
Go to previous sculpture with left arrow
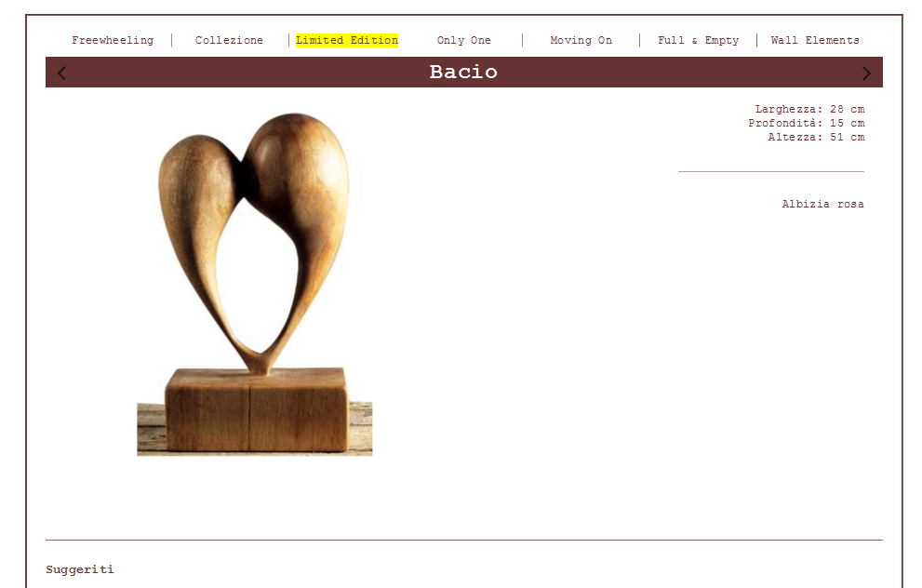[x=61, y=73]
